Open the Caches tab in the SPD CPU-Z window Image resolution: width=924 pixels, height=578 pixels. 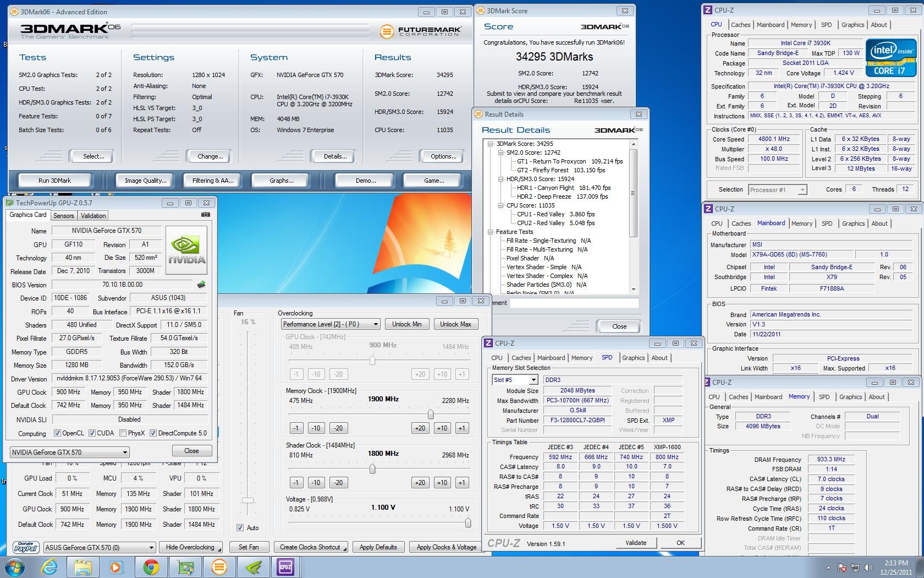[x=521, y=358]
